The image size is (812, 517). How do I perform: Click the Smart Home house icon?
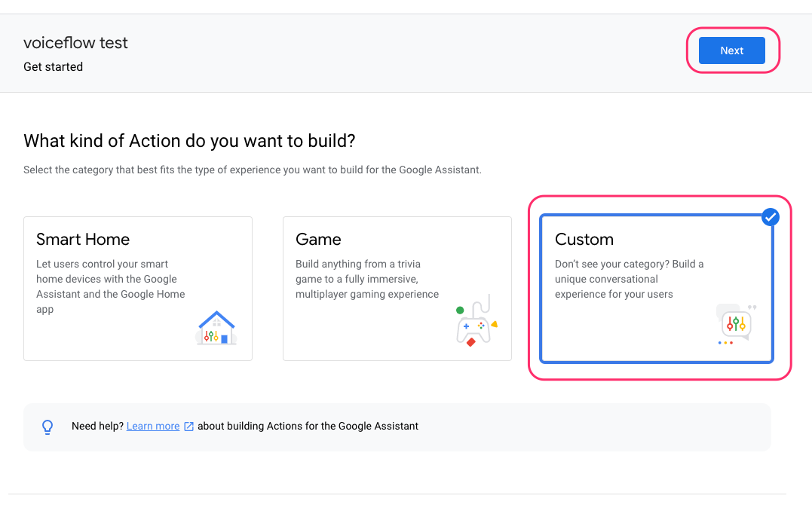[x=216, y=328]
